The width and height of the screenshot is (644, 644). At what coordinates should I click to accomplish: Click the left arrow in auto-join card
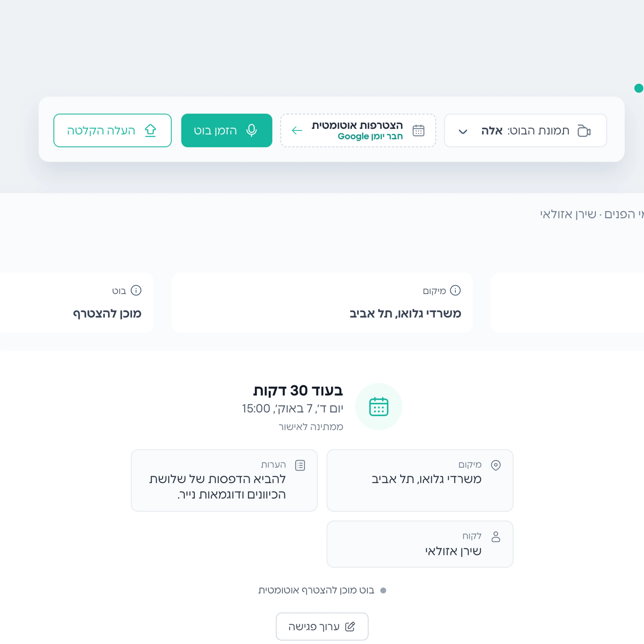tap(297, 130)
